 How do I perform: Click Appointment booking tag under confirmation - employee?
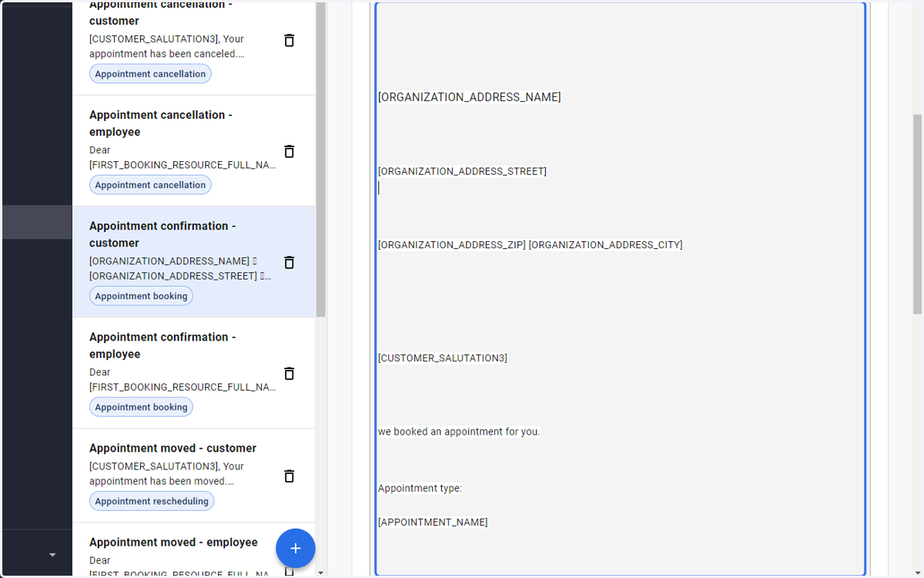tap(141, 407)
